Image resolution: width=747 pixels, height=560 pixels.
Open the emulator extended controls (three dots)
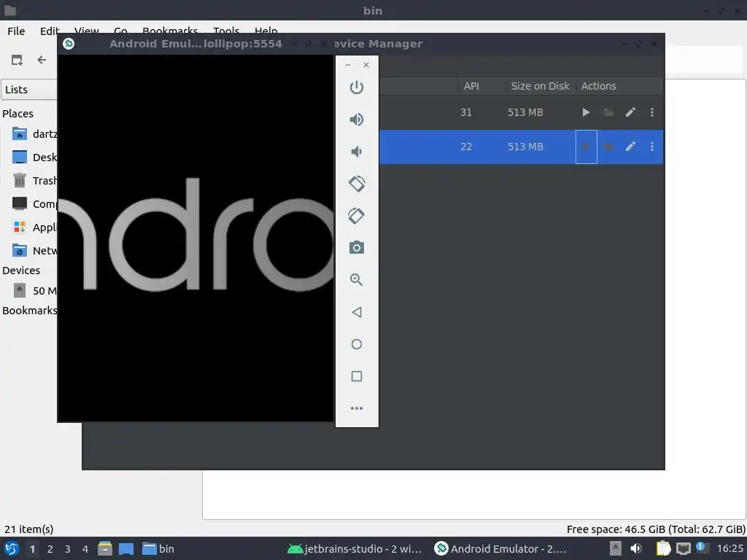pyautogui.click(x=356, y=408)
